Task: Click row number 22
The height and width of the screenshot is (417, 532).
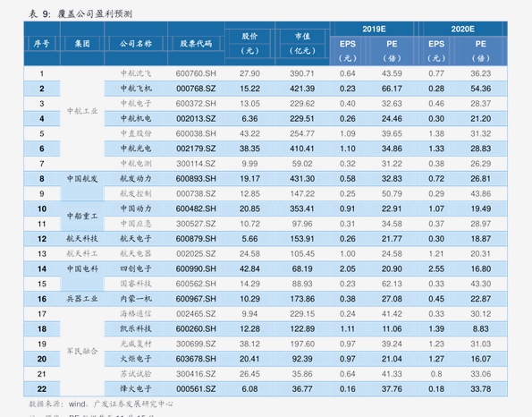Action: (41, 389)
